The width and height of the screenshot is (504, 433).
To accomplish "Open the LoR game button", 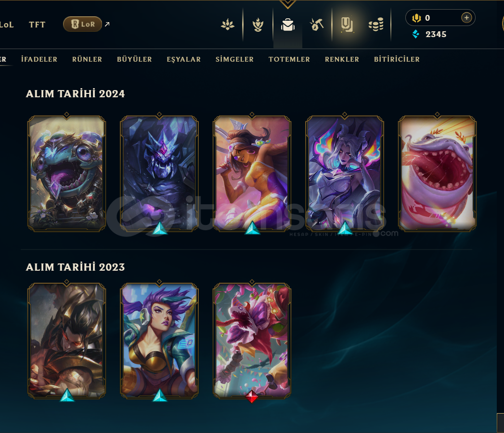I will pos(83,24).
